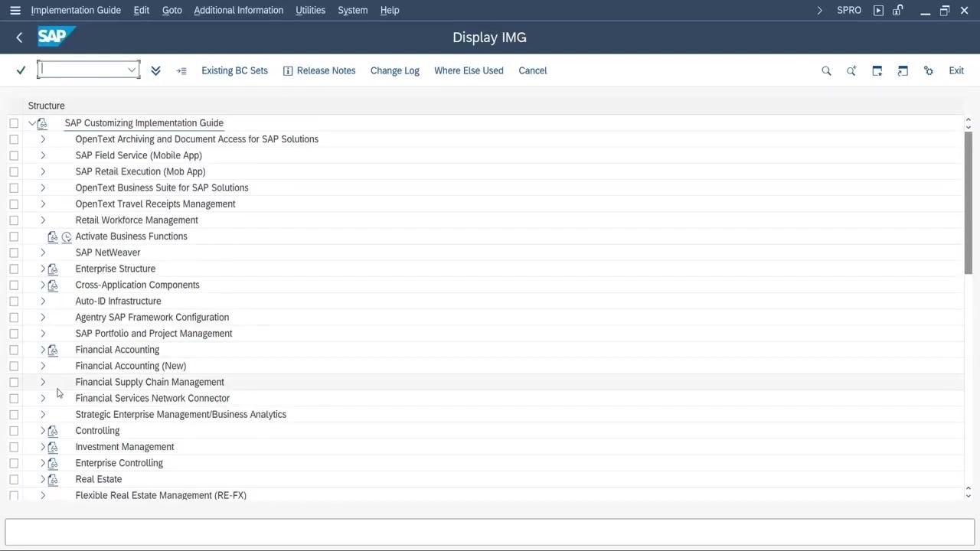
Task: Click the execute clock icon for Activate Business Functions
Action: click(67, 236)
